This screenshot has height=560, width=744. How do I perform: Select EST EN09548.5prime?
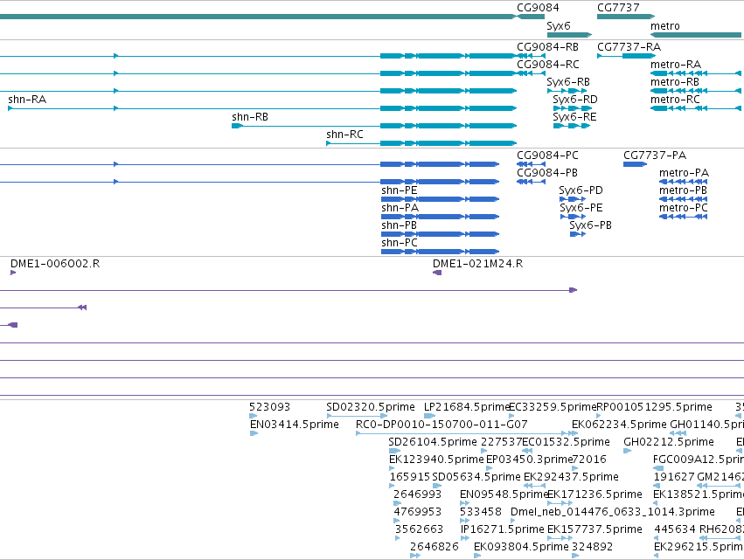(x=464, y=503)
